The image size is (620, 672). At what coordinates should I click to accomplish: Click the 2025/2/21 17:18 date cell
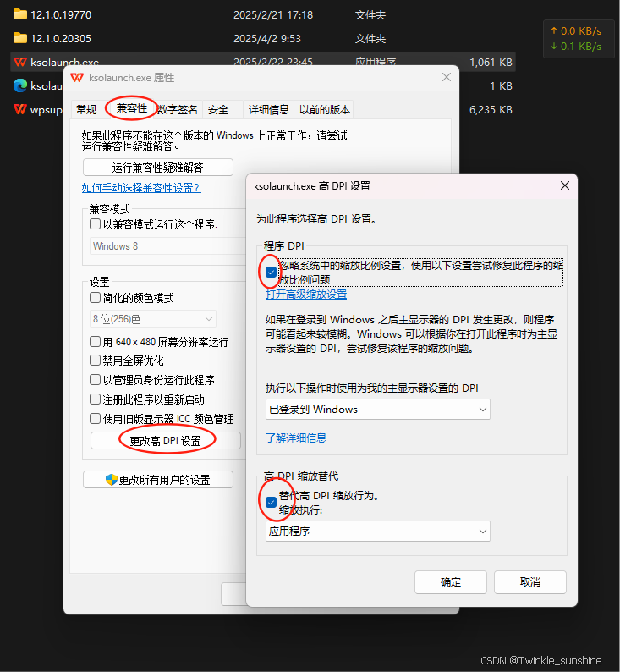pos(273,15)
